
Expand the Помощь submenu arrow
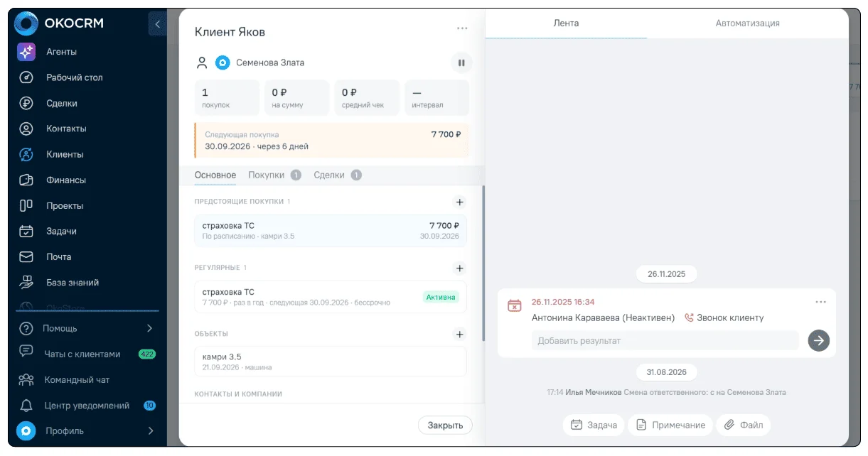(149, 328)
